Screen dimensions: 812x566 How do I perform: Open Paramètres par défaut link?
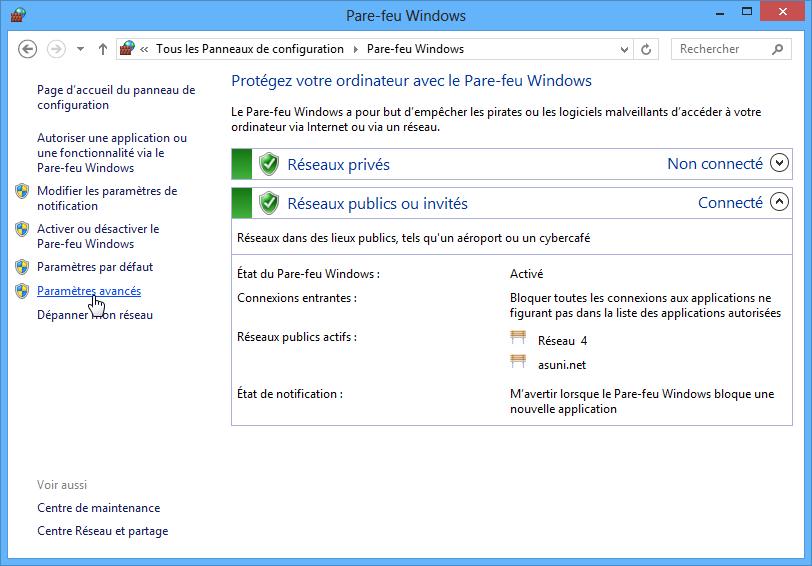[95, 267]
